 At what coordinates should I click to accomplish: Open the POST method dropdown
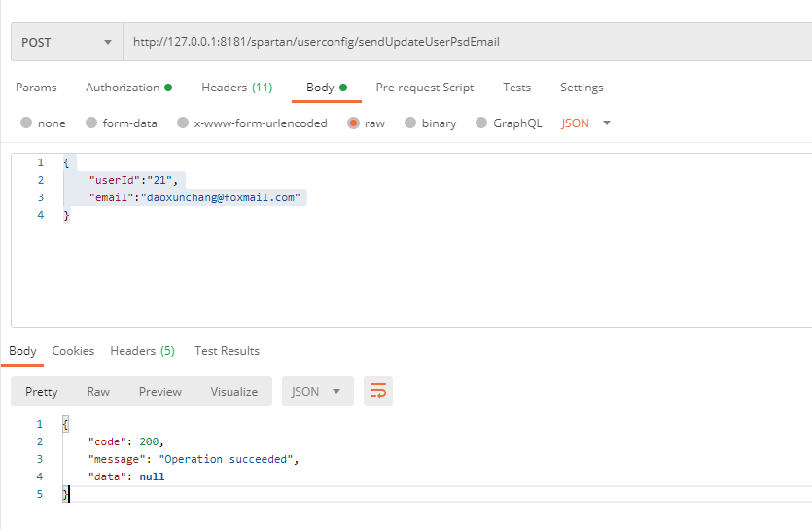(66, 43)
